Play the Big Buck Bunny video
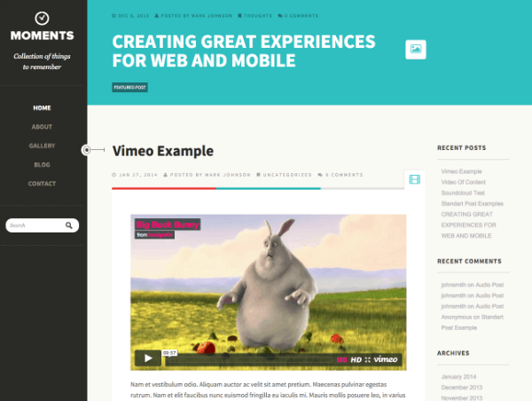532x401 pixels. pos(148,358)
